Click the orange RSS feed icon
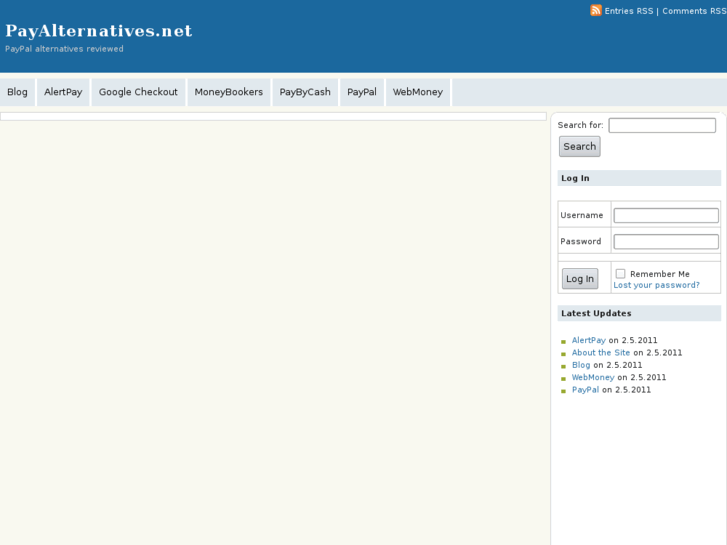727x545 pixels. click(596, 10)
